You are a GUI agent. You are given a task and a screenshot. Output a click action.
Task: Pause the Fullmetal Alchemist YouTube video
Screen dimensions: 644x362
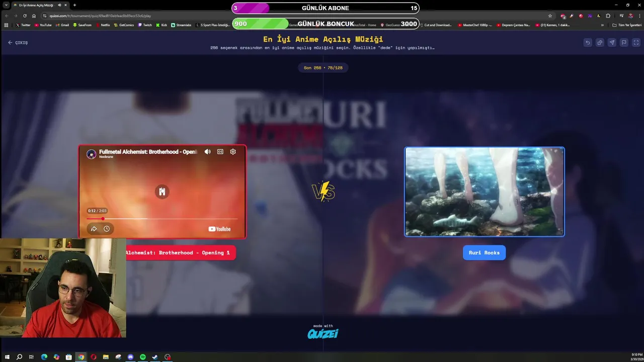click(162, 192)
